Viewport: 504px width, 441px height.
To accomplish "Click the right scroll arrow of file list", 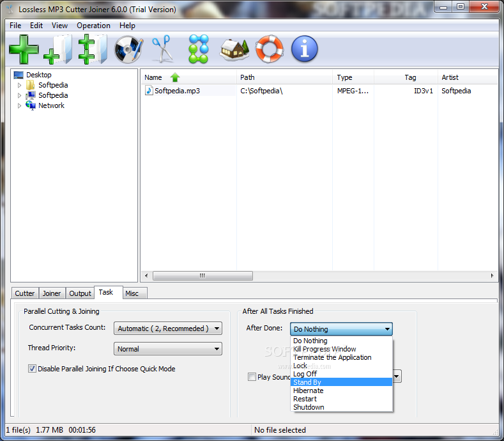I will (492, 275).
